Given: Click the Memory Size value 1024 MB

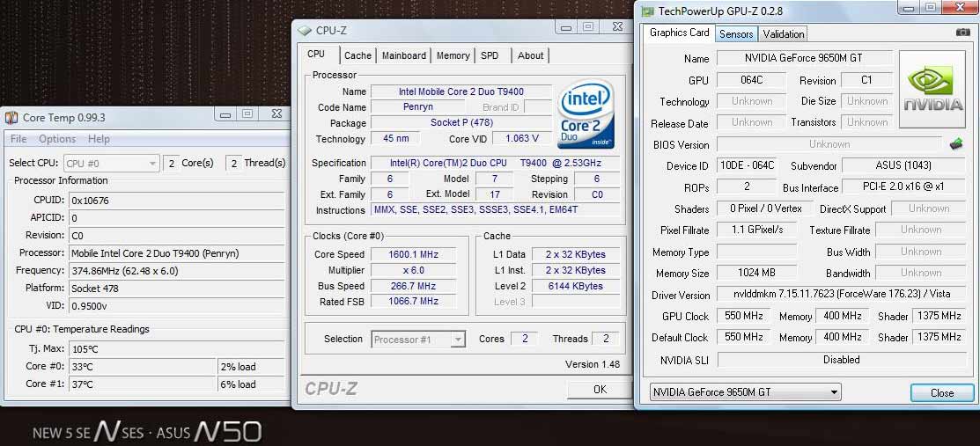Looking at the screenshot, I should click(756, 273).
